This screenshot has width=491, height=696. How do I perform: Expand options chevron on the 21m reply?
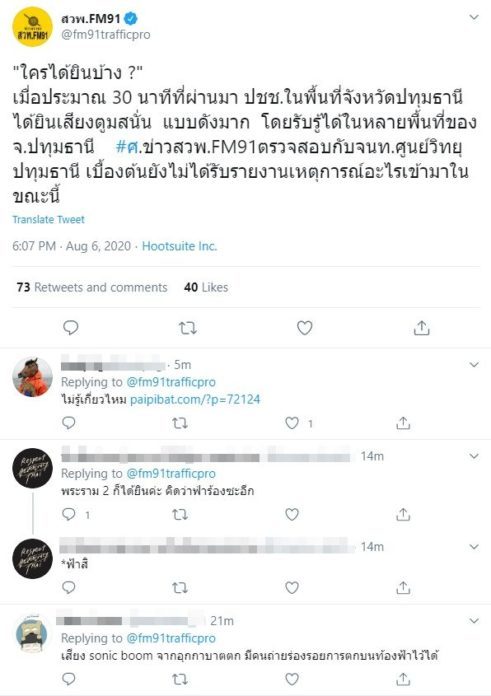click(x=474, y=621)
